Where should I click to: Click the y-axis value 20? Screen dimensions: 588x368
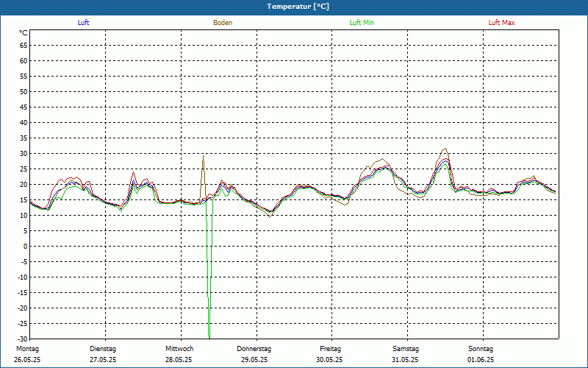(24, 185)
